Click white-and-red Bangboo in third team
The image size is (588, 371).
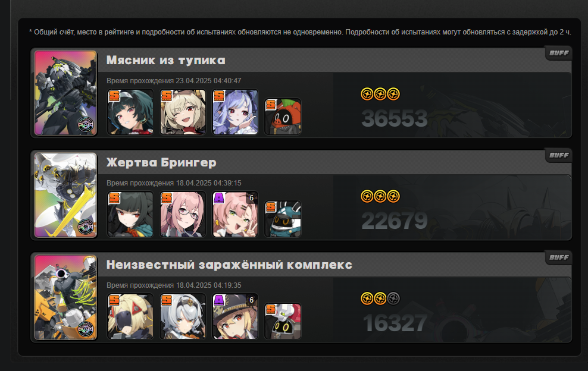pos(283,321)
